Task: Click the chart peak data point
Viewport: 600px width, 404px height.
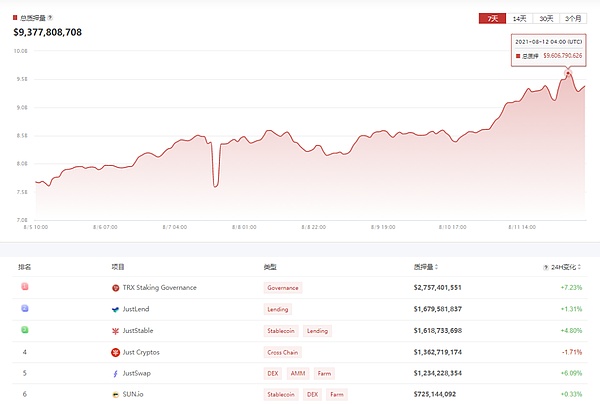Action: (568, 72)
